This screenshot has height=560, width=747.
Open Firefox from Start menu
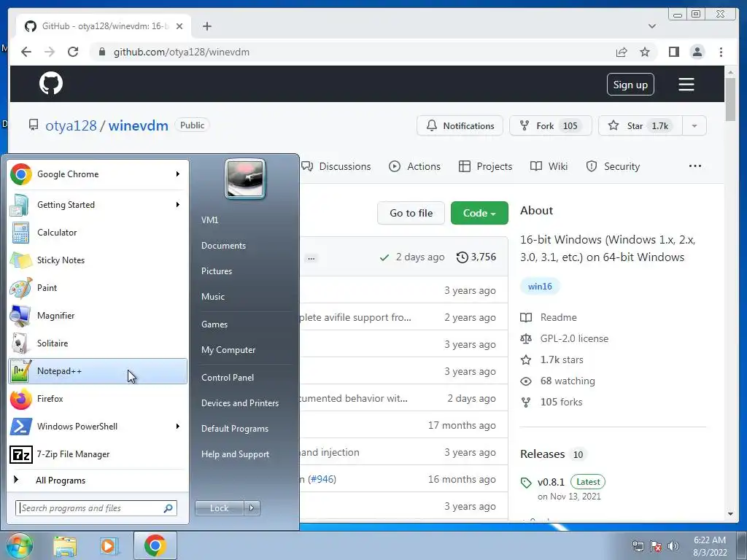click(98, 399)
